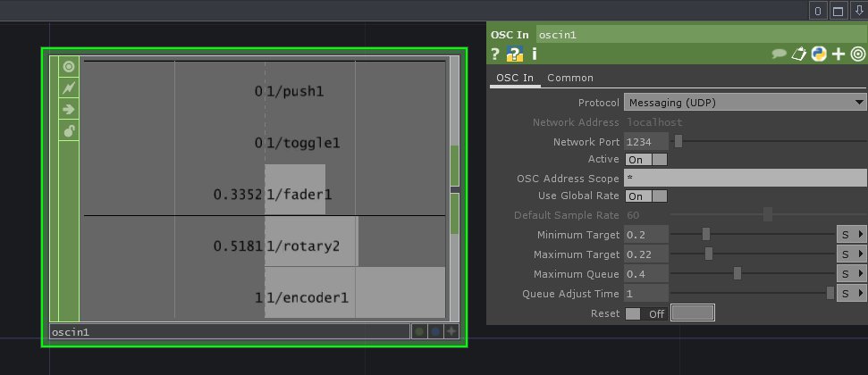
Task: Toggle the Reset Off switch
Action: pyautogui.click(x=645, y=313)
